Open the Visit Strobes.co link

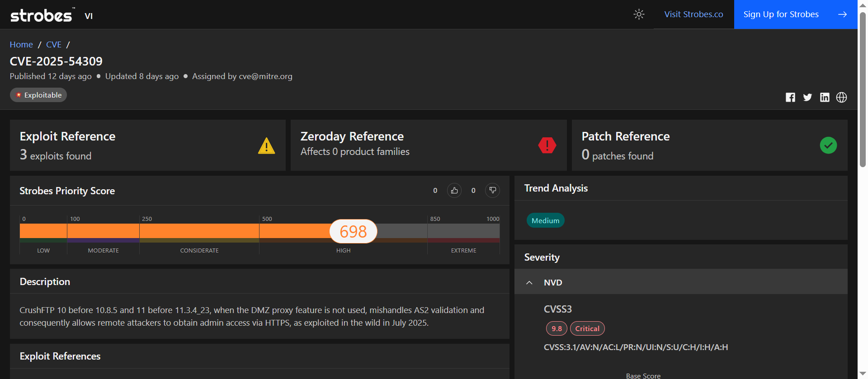click(x=693, y=14)
